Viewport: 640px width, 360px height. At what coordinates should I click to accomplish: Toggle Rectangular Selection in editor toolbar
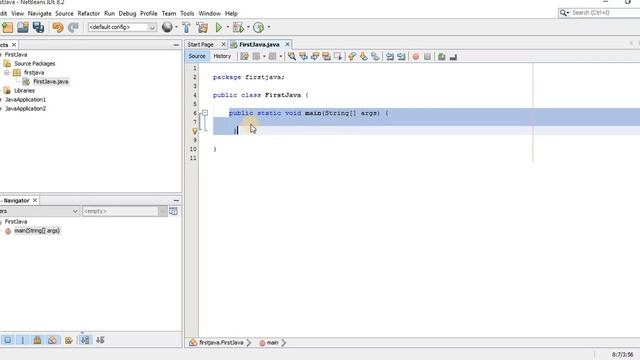point(338,56)
